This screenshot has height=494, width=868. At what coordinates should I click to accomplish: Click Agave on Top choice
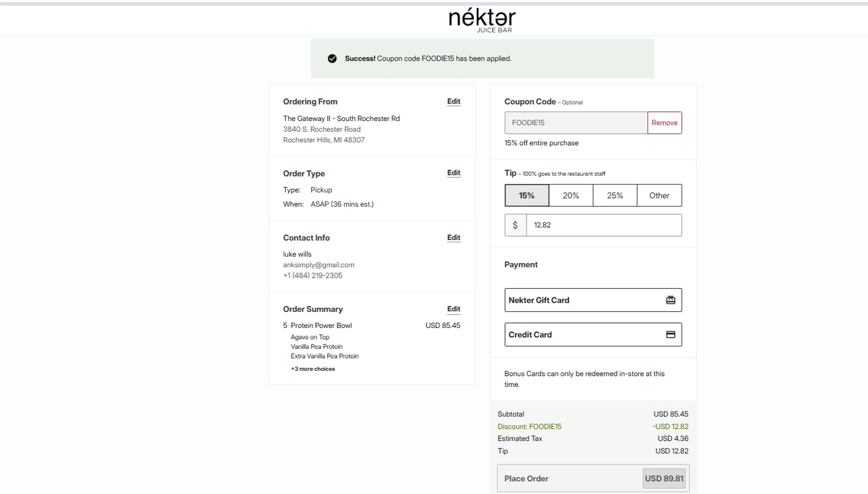(310, 337)
